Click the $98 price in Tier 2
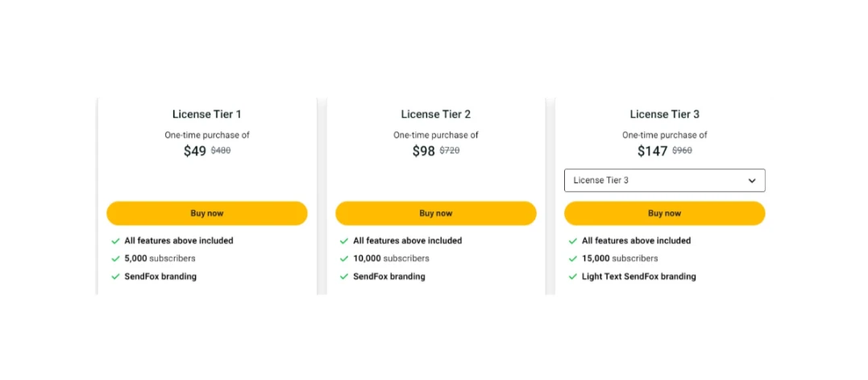The height and width of the screenshot is (380, 868). point(423,151)
